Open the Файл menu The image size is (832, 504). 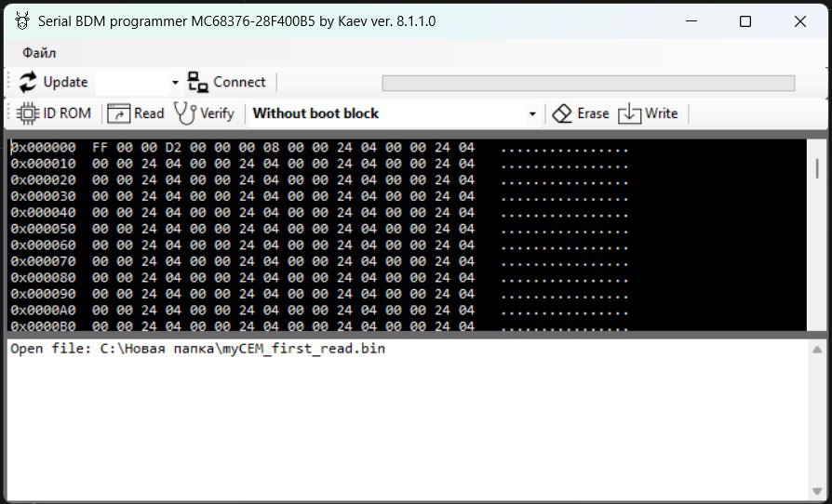(39, 53)
